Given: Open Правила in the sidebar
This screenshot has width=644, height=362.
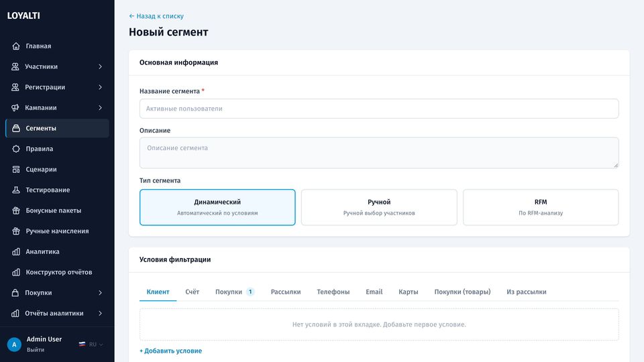Looking at the screenshot, I should [57, 149].
